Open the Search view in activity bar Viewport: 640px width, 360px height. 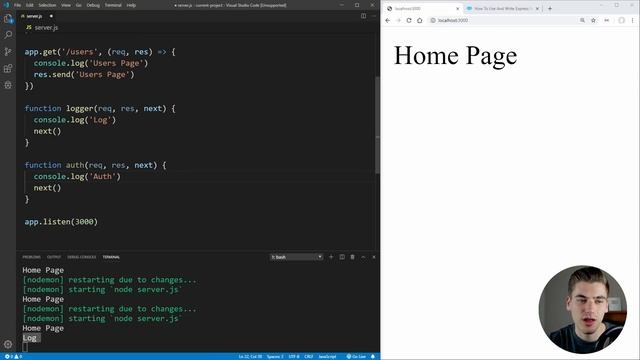tap(8, 35)
